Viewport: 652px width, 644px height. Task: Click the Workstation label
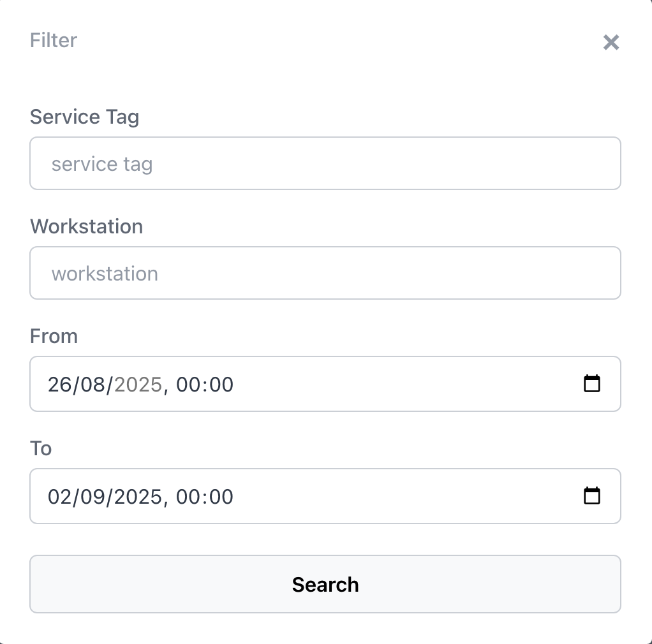(x=86, y=226)
